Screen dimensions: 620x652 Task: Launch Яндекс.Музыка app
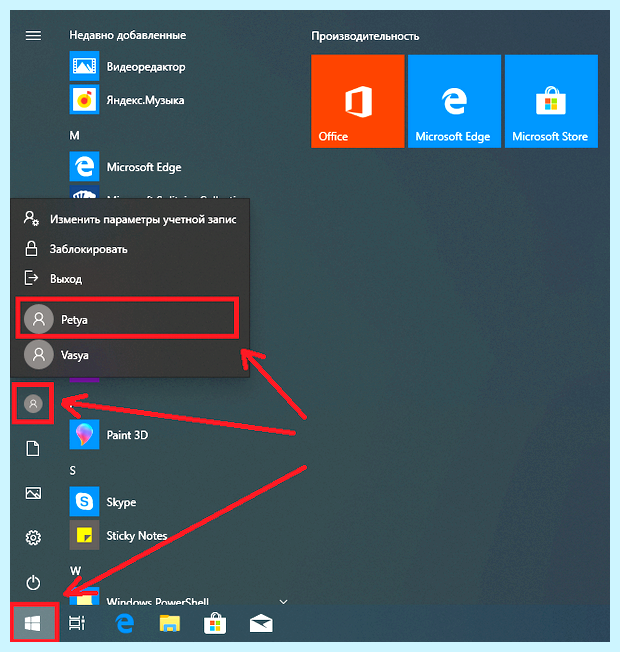127,100
